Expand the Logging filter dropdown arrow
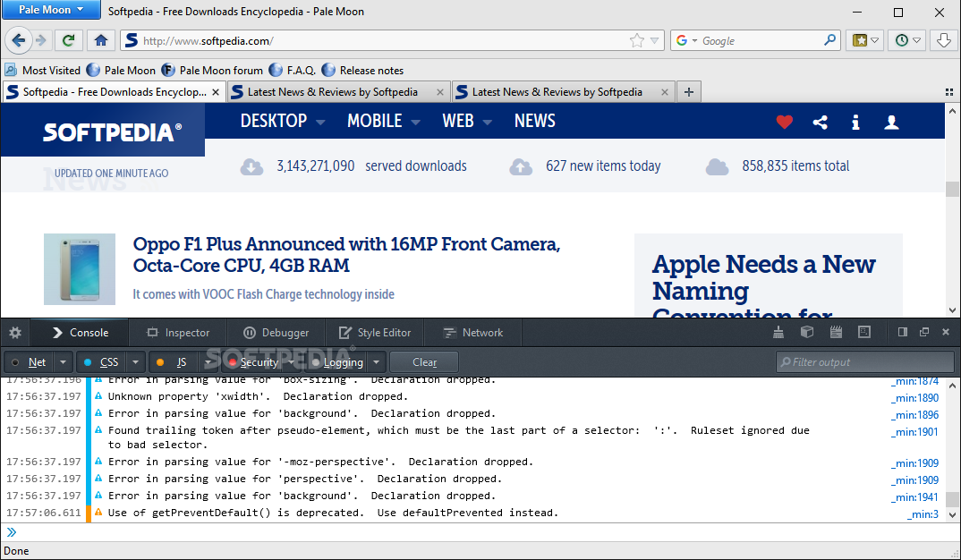961x560 pixels. [x=377, y=362]
